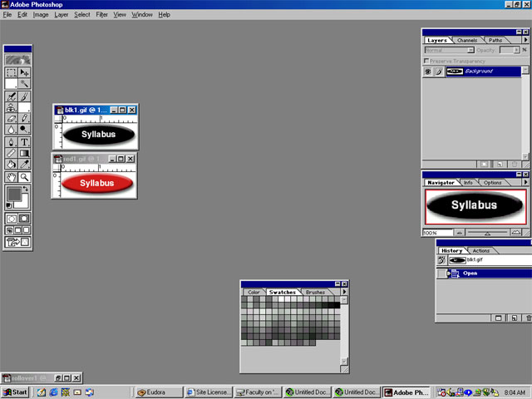The height and width of the screenshot is (399, 532).
Task: Enable the Preserve Transparency checkbox
Action: (x=427, y=61)
